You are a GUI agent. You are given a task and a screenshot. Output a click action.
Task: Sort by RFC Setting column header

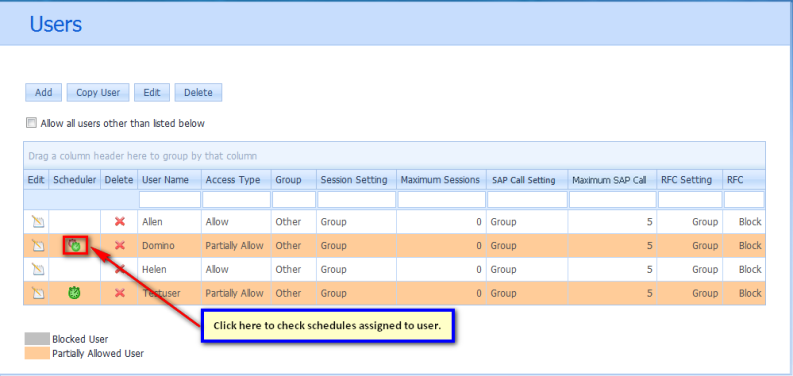[690, 180]
